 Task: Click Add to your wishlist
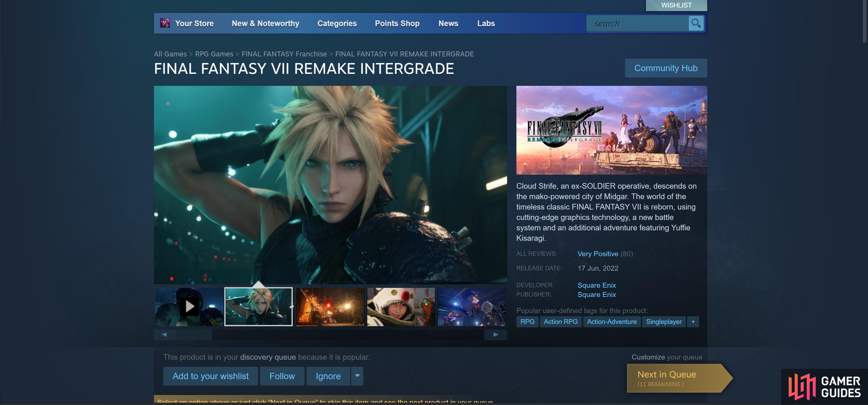(x=211, y=376)
